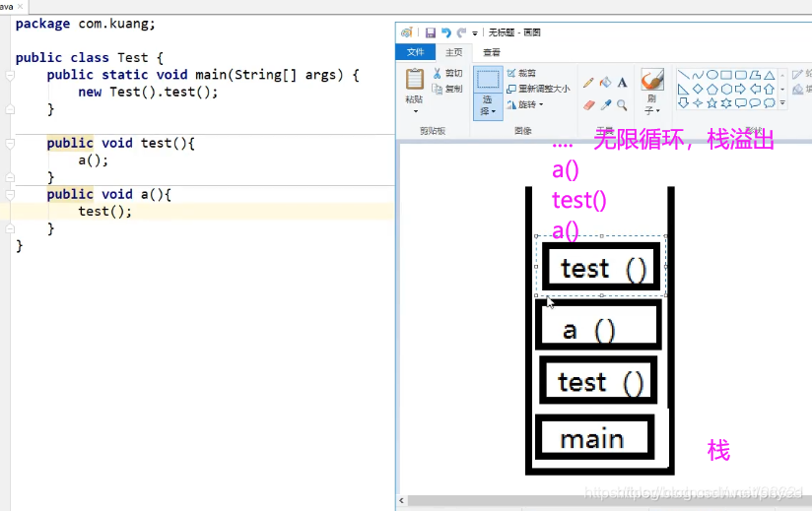Select the Curve shape
This screenshot has width=812, height=511.
point(698,75)
